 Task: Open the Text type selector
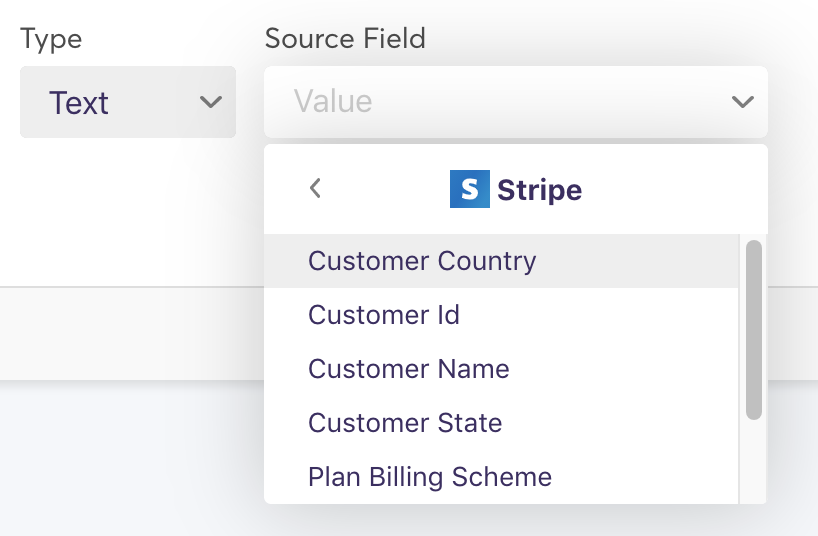(x=128, y=102)
